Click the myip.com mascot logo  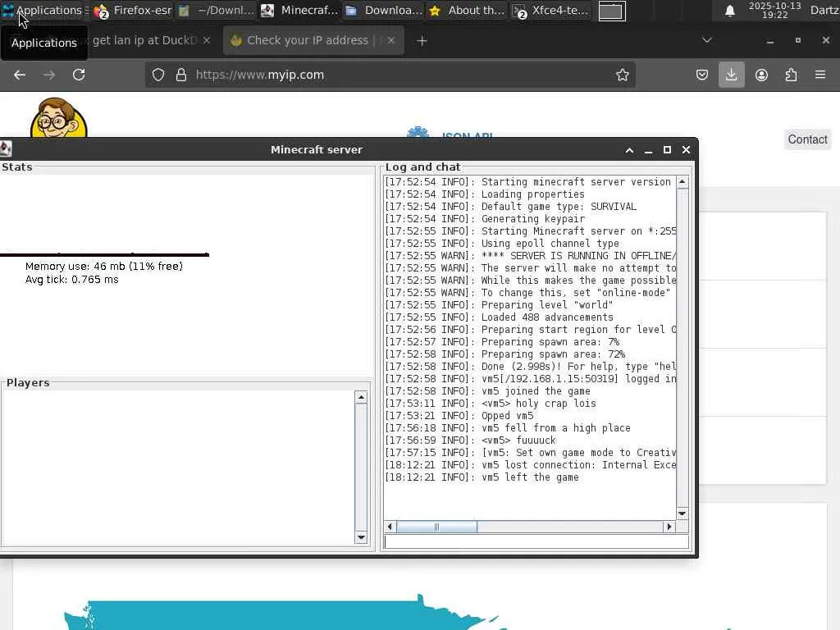click(x=58, y=117)
